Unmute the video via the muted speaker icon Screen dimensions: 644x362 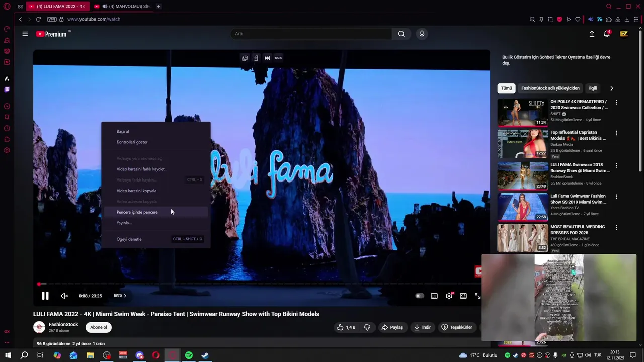click(64, 296)
